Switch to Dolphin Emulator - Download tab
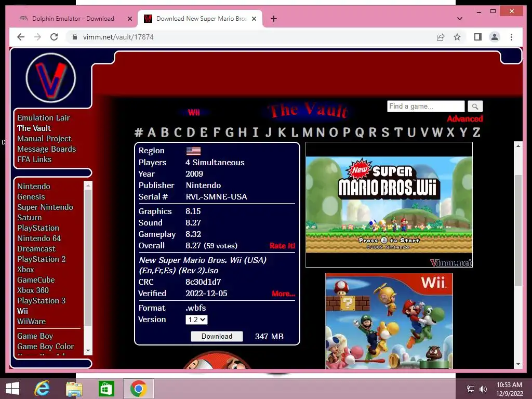The image size is (532, 399). pyautogui.click(x=73, y=19)
